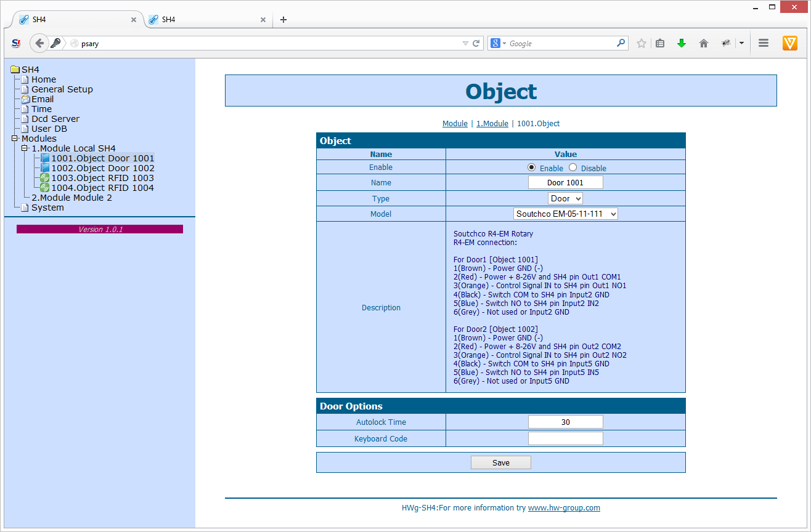Click the Save button
The width and height of the screenshot is (811, 532).
click(501, 463)
